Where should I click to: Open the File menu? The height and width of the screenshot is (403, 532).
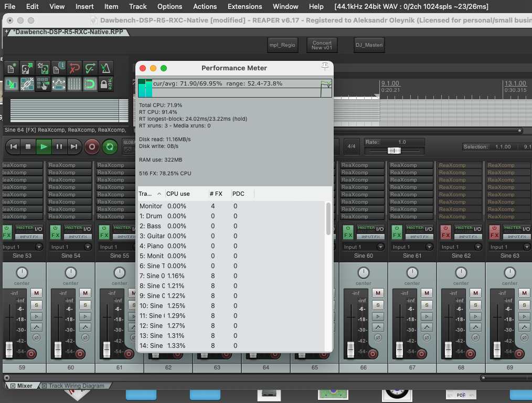point(9,6)
